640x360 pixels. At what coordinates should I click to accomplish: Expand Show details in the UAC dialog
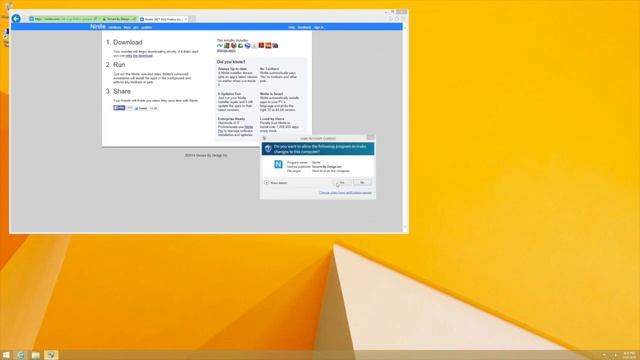276,183
